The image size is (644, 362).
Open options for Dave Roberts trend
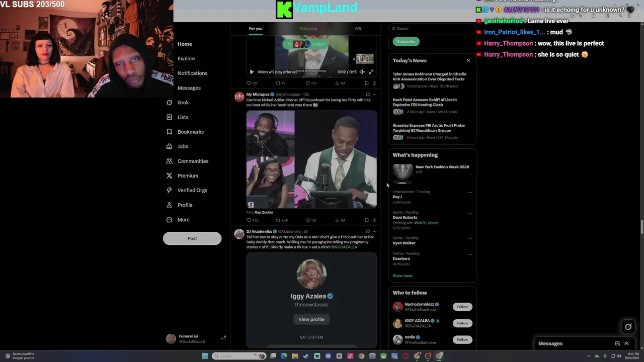470,213
